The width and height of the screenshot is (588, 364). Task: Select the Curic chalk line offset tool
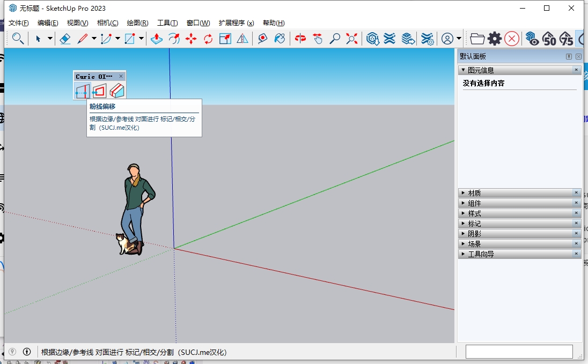point(82,92)
